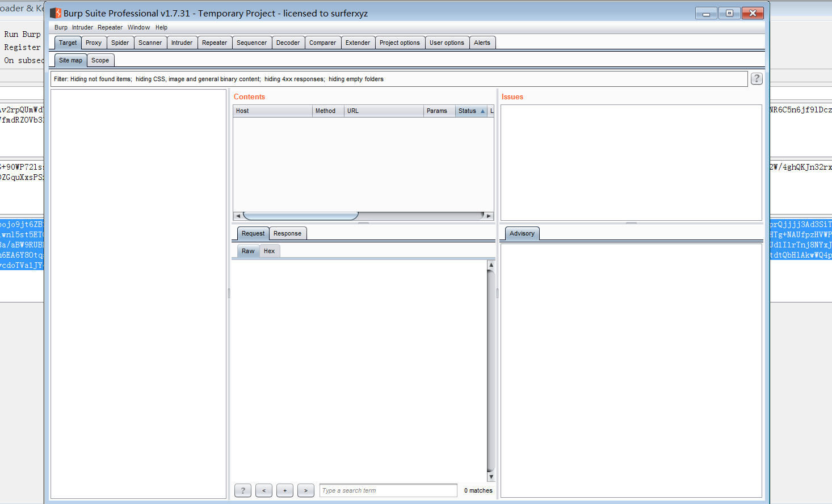Sort contents by Method column
The image size is (832, 504).
pyautogui.click(x=328, y=111)
